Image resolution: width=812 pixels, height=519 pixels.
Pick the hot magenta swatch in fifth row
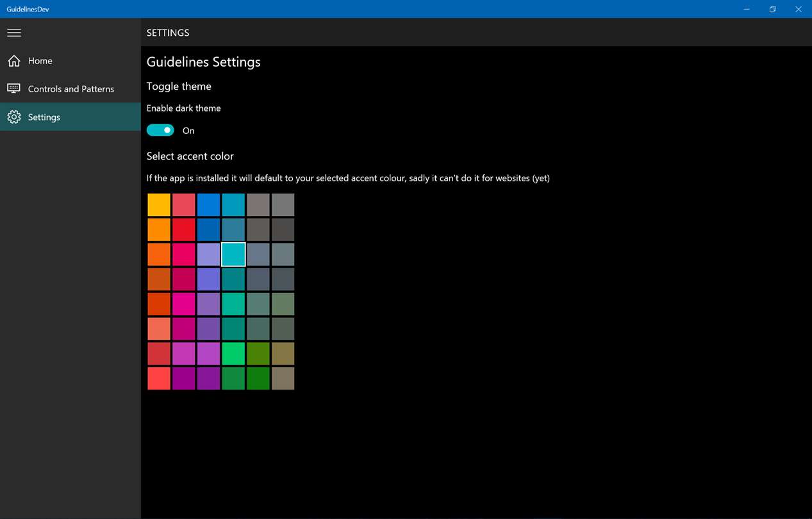[184, 304]
